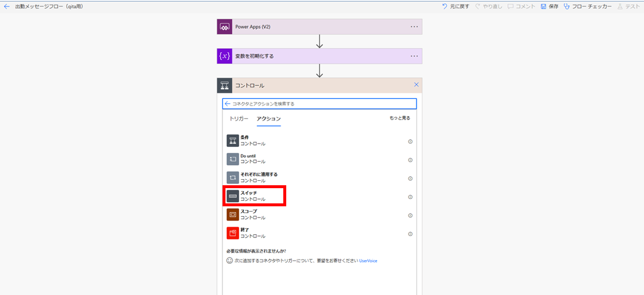This screenshot has width=644, height=295.
Task: Show info for the 終了 action
Action: point(410,234)
